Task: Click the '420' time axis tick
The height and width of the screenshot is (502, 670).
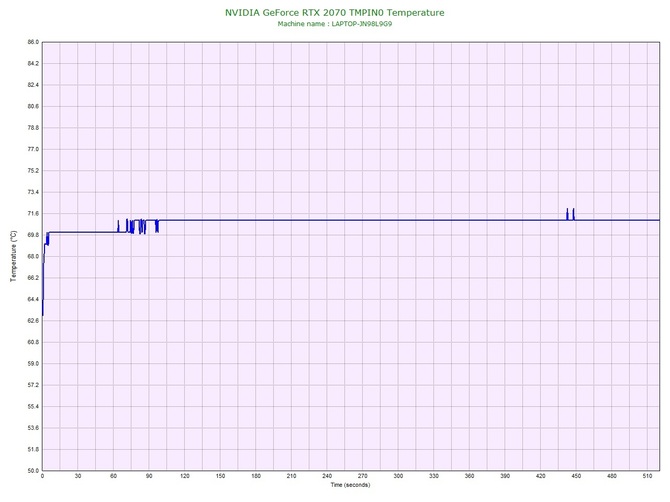Action: tap(541, 476)
